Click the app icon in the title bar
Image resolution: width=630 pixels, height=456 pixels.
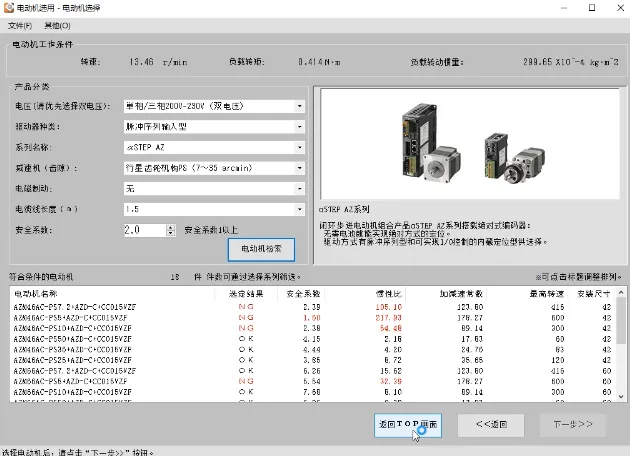(x=8, y=8)
